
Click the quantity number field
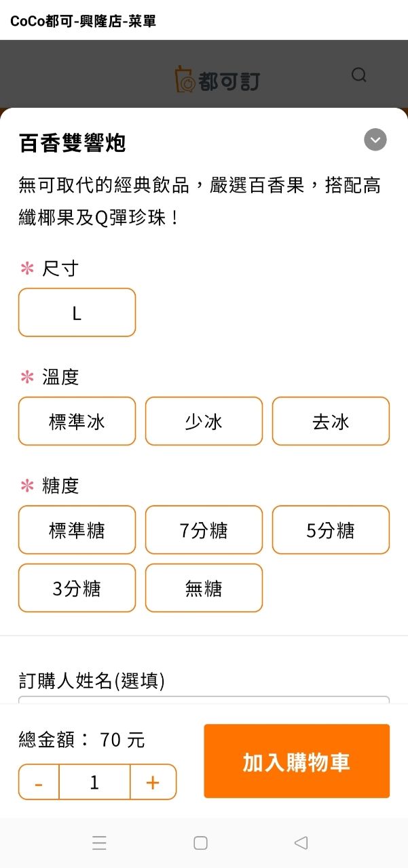(94, 783)
